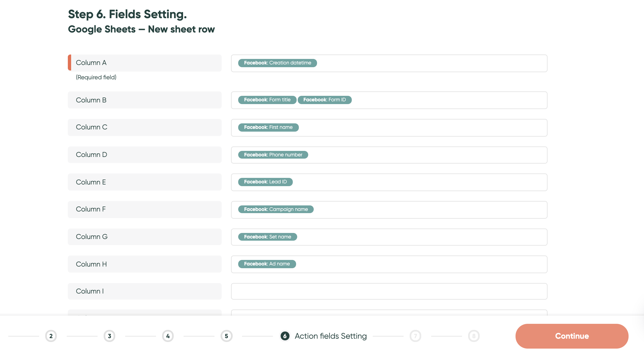This screenshot has height=353, width=644.
Task: Go to step 3 in progress bar
Action: click(x=109, y=336)
